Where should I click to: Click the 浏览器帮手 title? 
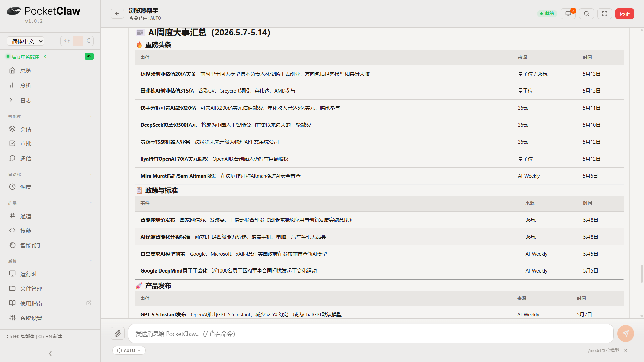[x=144, y=11]
